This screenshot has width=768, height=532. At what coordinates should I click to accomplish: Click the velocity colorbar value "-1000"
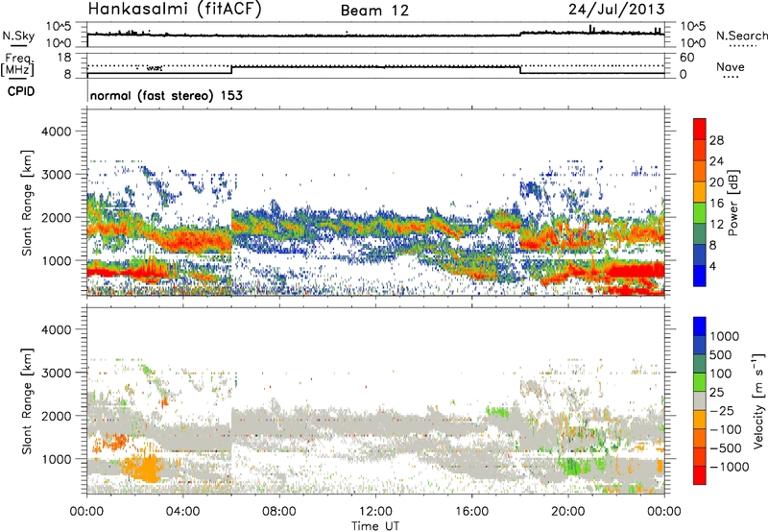[729, 467]
